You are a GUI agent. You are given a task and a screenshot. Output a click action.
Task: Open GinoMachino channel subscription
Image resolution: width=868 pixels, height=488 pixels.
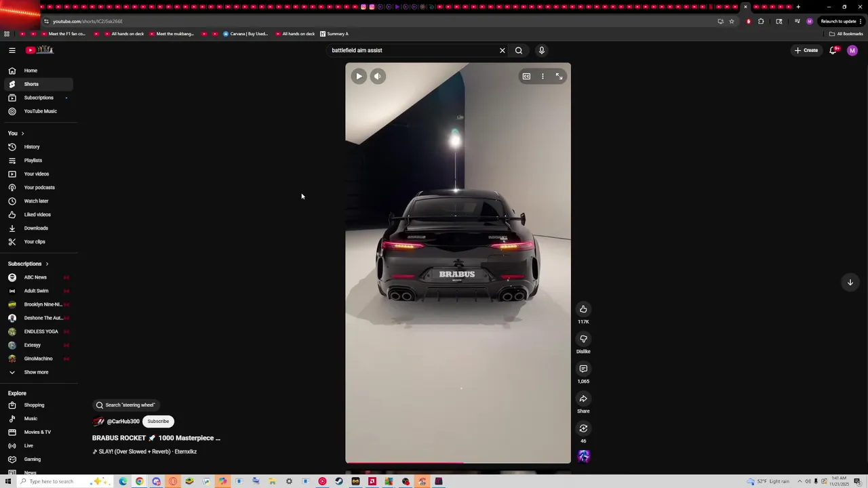click(x=37, y=359)
